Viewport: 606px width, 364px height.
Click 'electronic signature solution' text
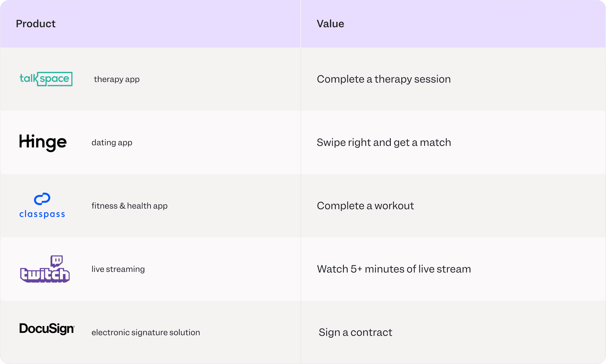pos(145,332)
